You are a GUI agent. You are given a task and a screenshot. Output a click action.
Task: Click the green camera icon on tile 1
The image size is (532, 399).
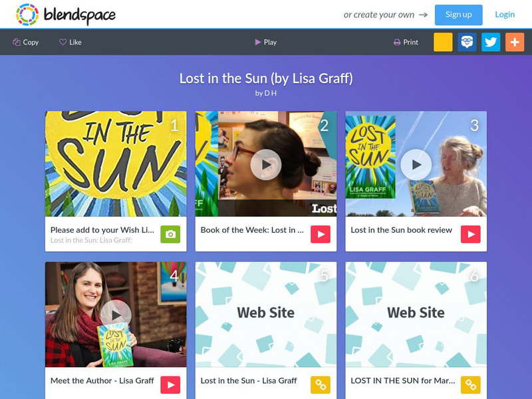point(170,235)
